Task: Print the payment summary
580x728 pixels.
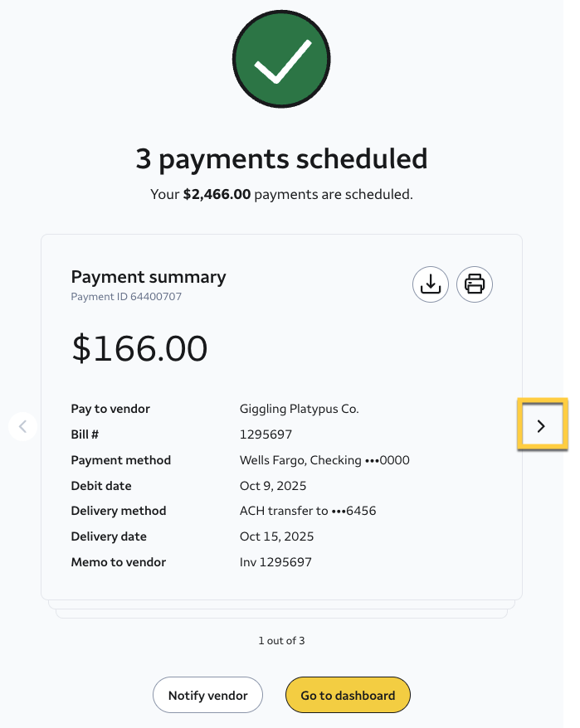Action: [x=475, y=284]
